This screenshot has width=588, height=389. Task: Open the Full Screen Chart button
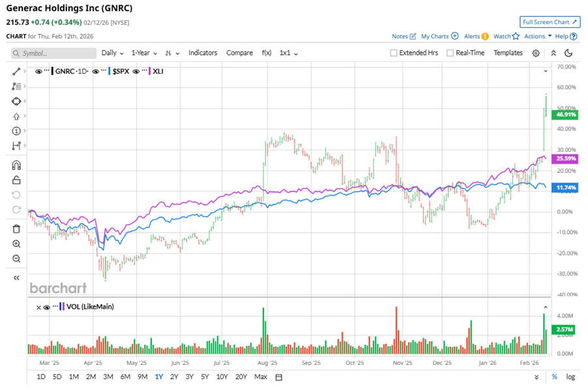[550, 22]
